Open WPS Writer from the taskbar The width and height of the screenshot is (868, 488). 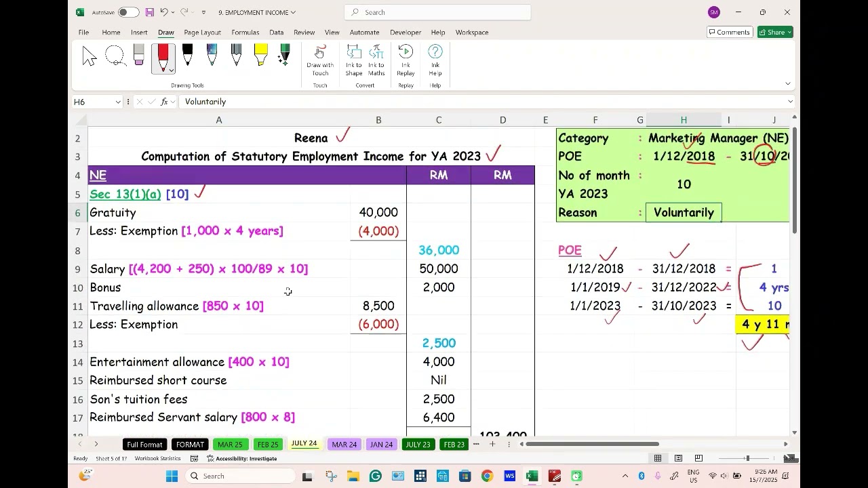coord(510,476)
